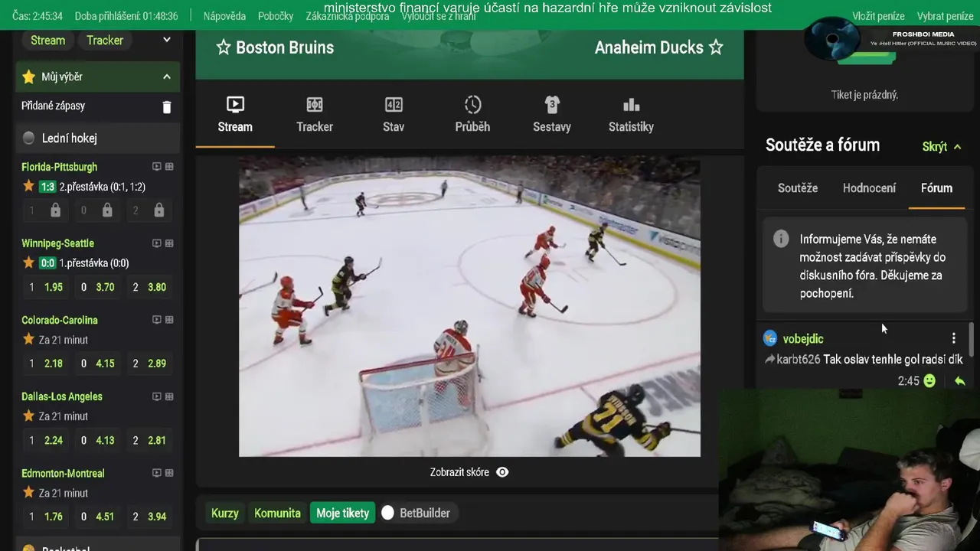
Task: Toggle the BetBuilder switch
Action: pyautogui.click(x=388, y=513)
